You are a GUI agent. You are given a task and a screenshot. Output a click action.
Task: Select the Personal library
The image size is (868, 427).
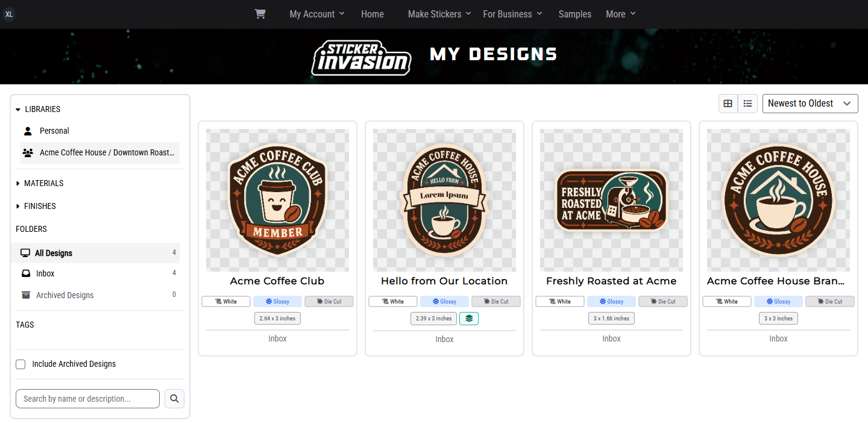coord(100,131)
